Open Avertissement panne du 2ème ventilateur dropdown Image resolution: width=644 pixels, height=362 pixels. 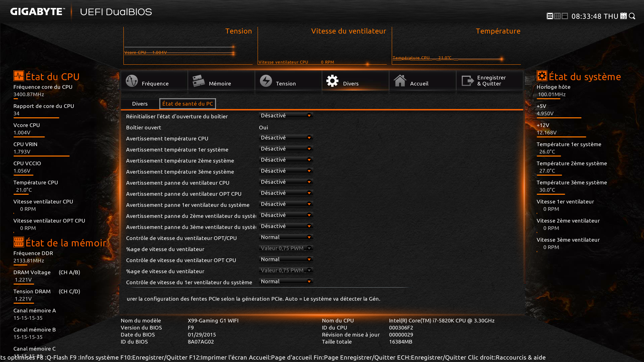click(286, 215)
